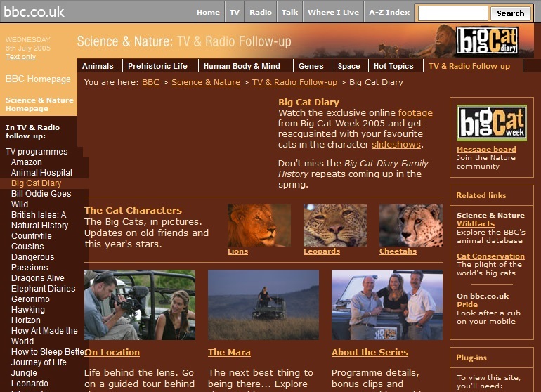The height and width of the screenshot is (392, 541).
Task: Select How Art Made the World
Action: tap(44, 336)
